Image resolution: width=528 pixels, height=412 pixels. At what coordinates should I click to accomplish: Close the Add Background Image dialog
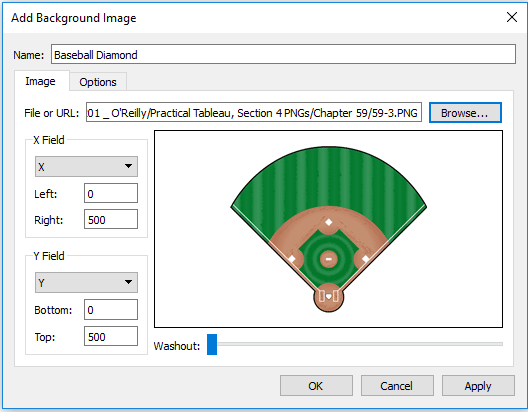click(512, 17)
